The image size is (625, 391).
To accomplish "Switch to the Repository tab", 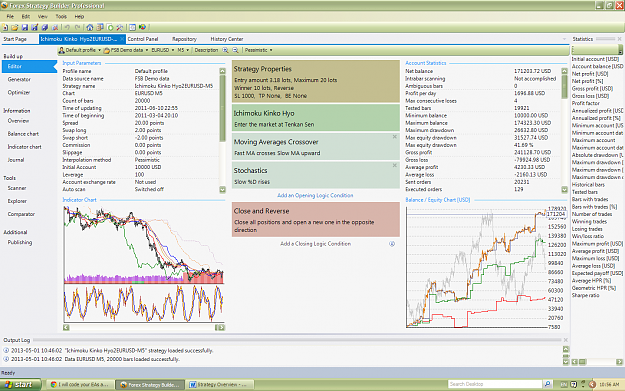I will click(x=185, y=39).
